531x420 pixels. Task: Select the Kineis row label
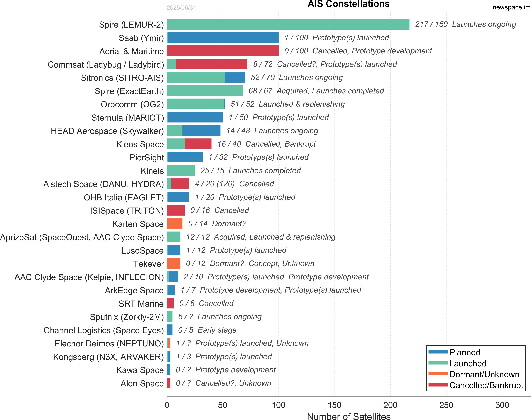[x=152, y=171]
